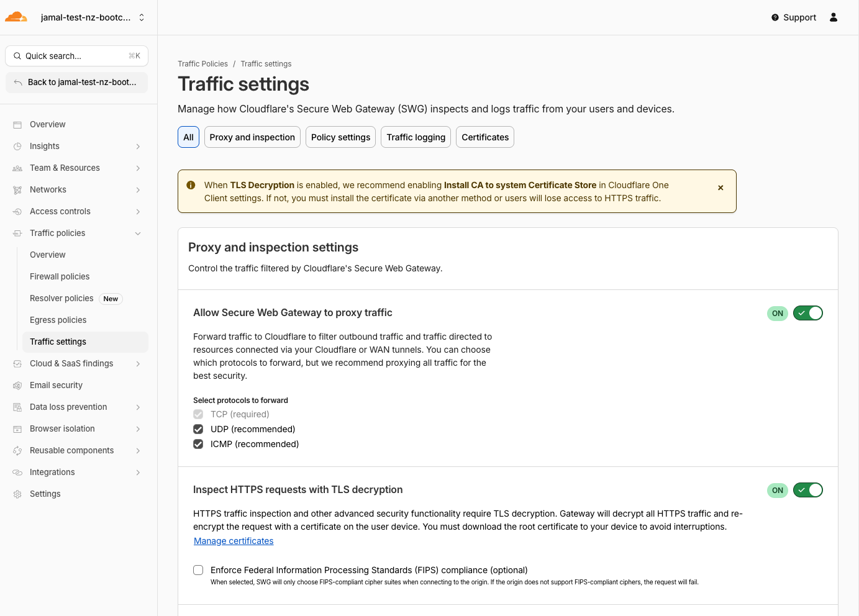Select the Certificates tab
The height and width of the screenshot is (616, 859).
pyautogui.click(x=485, y=137)
